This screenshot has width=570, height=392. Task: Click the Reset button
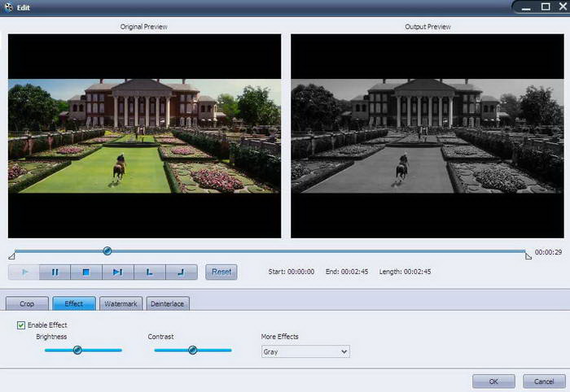coord(221,272)
